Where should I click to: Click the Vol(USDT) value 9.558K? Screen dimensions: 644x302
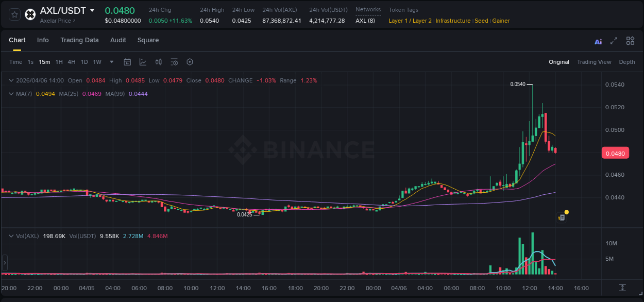(x=109, y=236)
